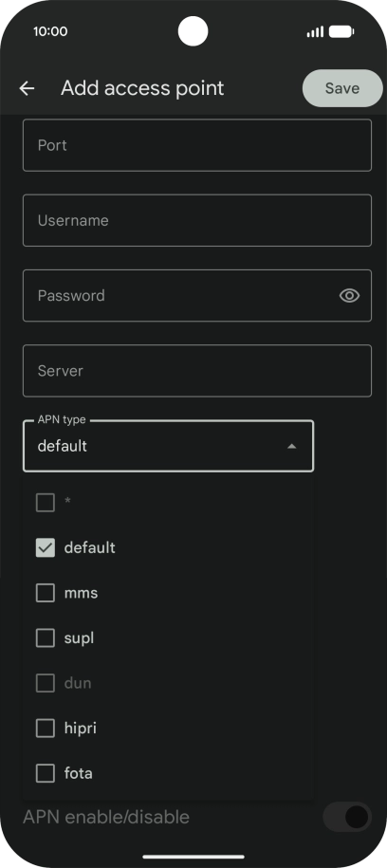This screenshot has height=868, width=387.
Task: Tap the battery status icon
Action: pyautogui.click(x=341, y=31)
